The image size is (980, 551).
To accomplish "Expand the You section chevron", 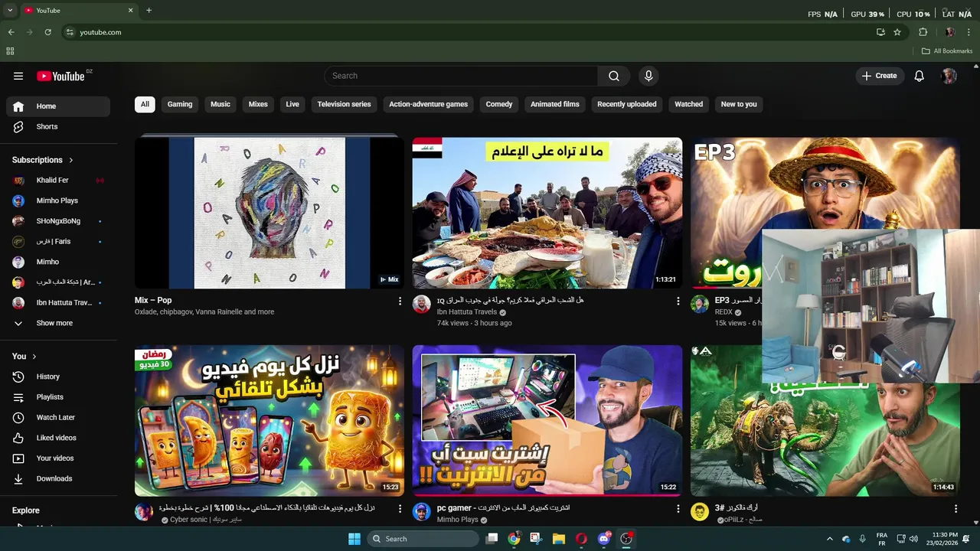I will tap(34, 356).
